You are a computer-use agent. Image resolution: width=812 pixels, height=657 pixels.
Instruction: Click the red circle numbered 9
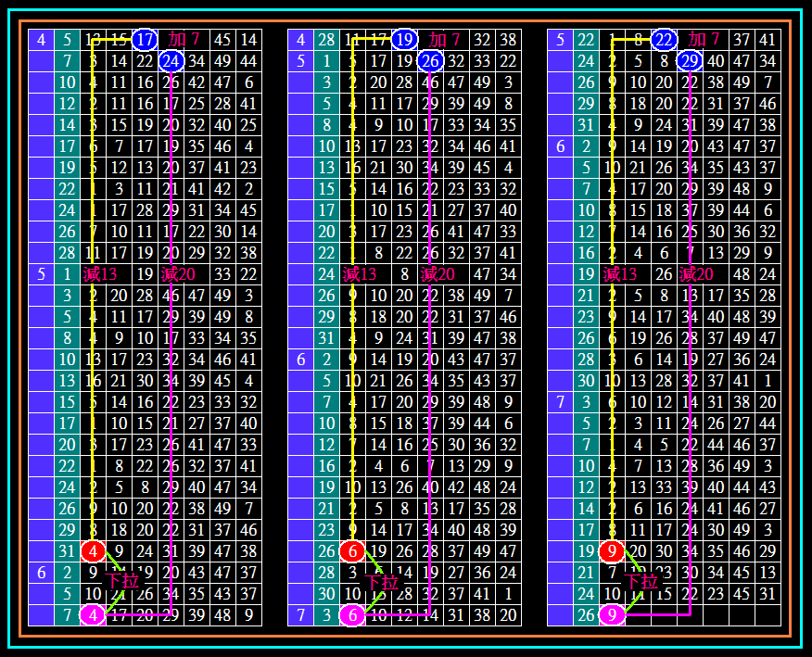coord(611,551)
